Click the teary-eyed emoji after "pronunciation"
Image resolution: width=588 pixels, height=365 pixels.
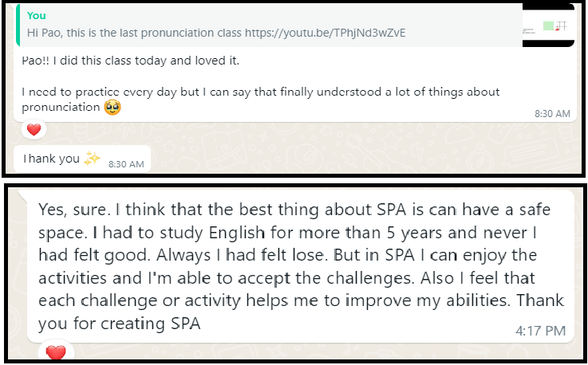point(113,107)
